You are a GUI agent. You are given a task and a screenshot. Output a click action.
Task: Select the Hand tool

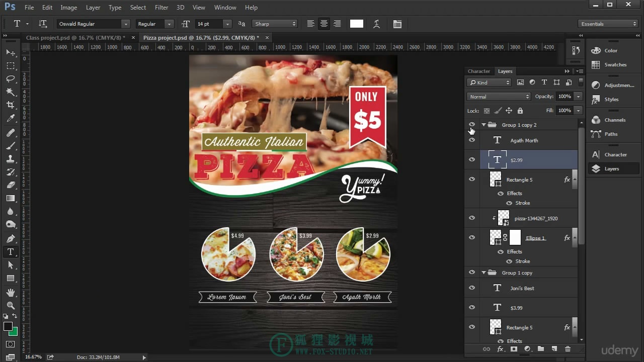tap(11, 292)
